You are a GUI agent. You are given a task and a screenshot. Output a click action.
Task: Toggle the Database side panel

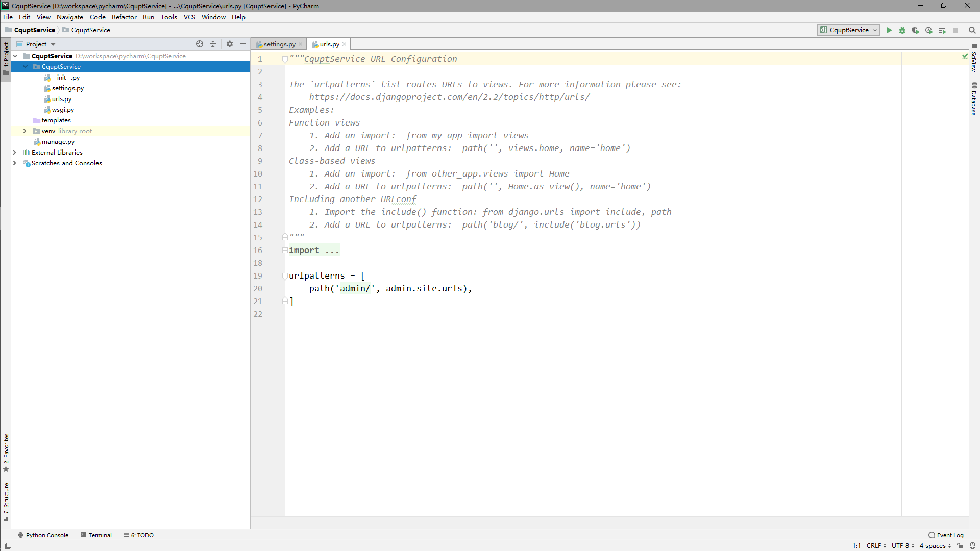(974, 99)
